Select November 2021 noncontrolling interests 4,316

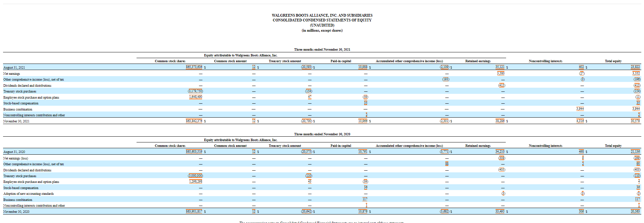pos(580,121)
